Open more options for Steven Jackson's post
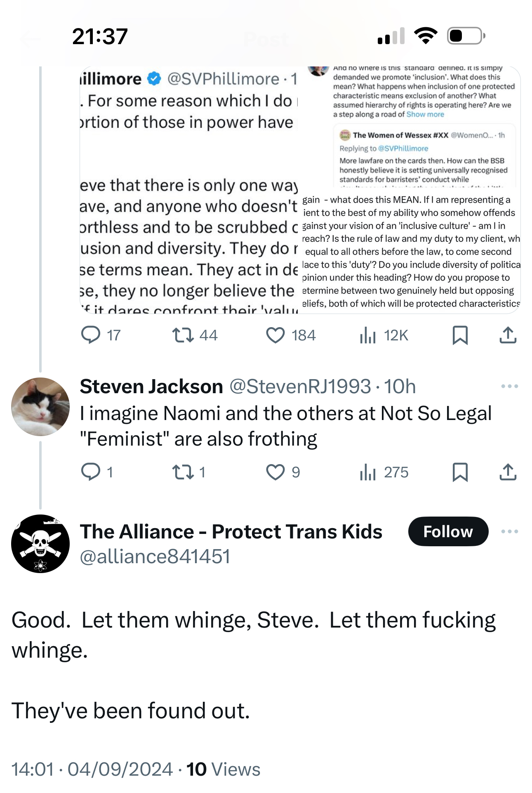Viewport: 532px width, 793px height. tap(509, 387)
